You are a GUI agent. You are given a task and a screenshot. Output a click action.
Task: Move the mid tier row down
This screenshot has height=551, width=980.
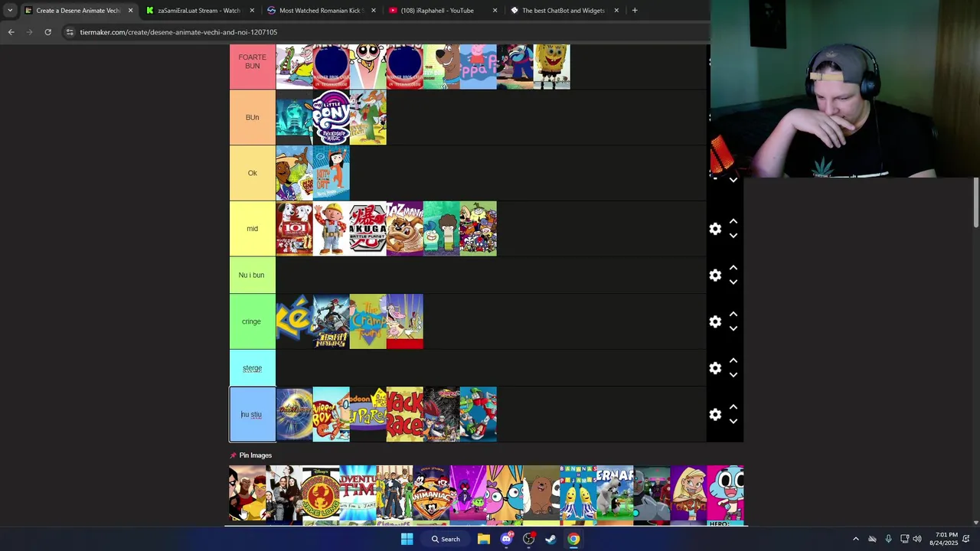(x=733, y=236)
